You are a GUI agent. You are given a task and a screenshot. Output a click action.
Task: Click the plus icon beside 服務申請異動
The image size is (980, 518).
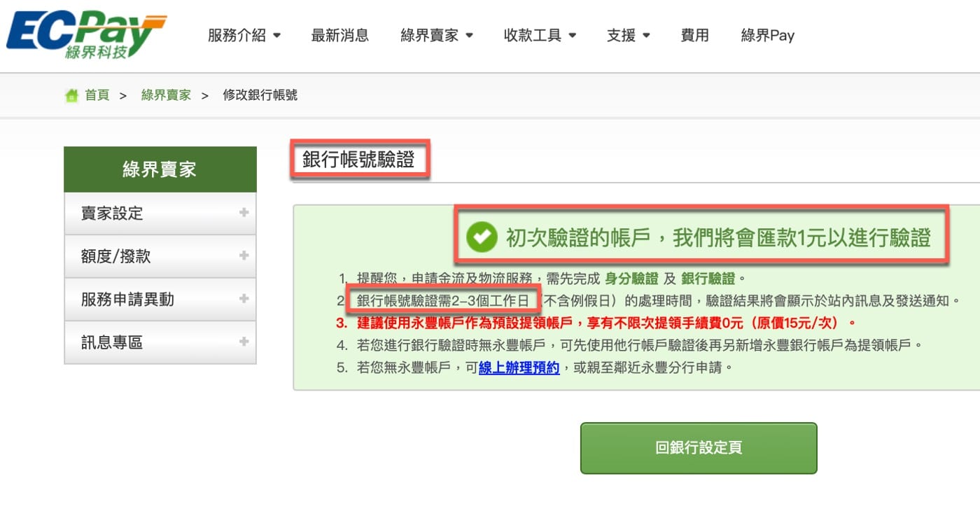pos(244,298)
